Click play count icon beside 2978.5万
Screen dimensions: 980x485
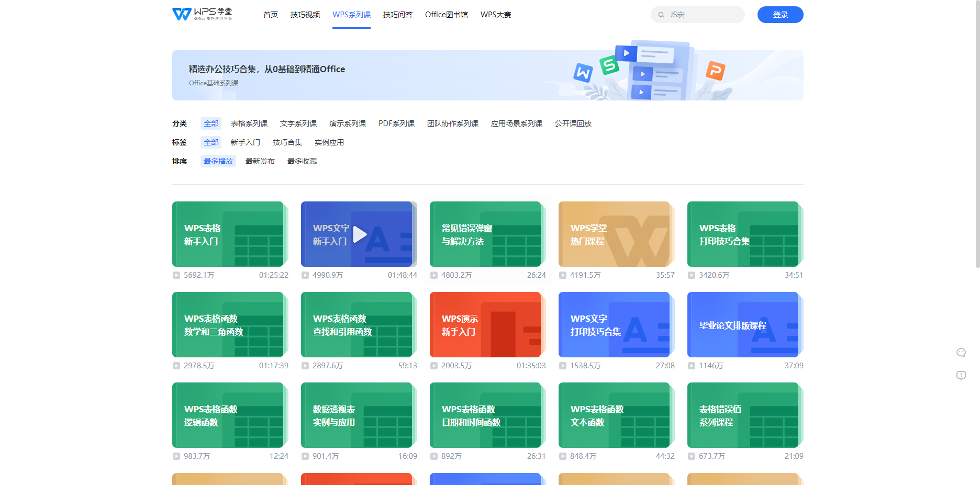[x=176, y=366]
